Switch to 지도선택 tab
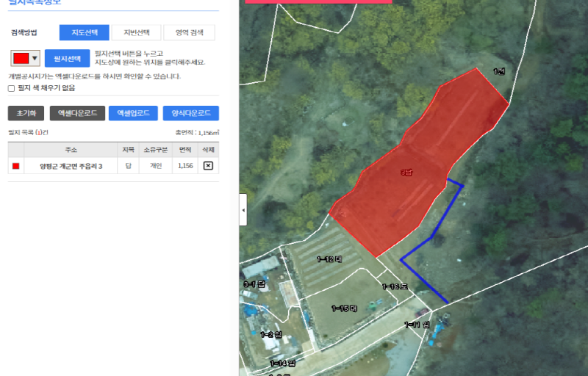The height and width of the screenshot is (376, 588). click(85, 32)
